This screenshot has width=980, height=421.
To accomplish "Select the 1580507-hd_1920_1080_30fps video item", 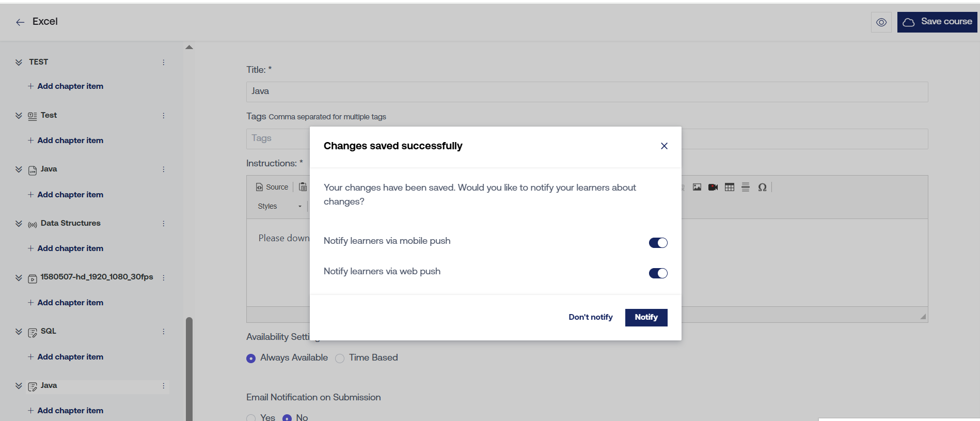I will tap(97, 277).
